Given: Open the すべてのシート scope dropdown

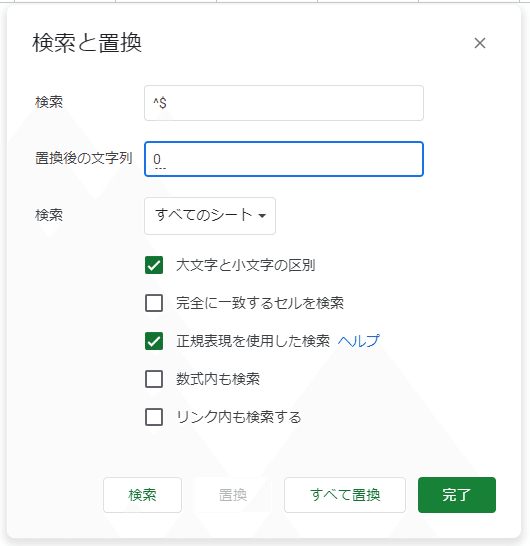Looking at the screenshot, I should point(210,216).
